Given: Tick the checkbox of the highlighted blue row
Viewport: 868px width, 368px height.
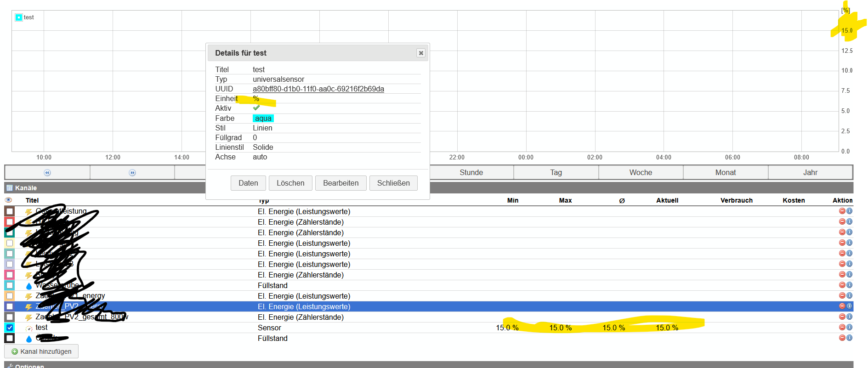Looking at the screenshot, I should coord(10,306).
